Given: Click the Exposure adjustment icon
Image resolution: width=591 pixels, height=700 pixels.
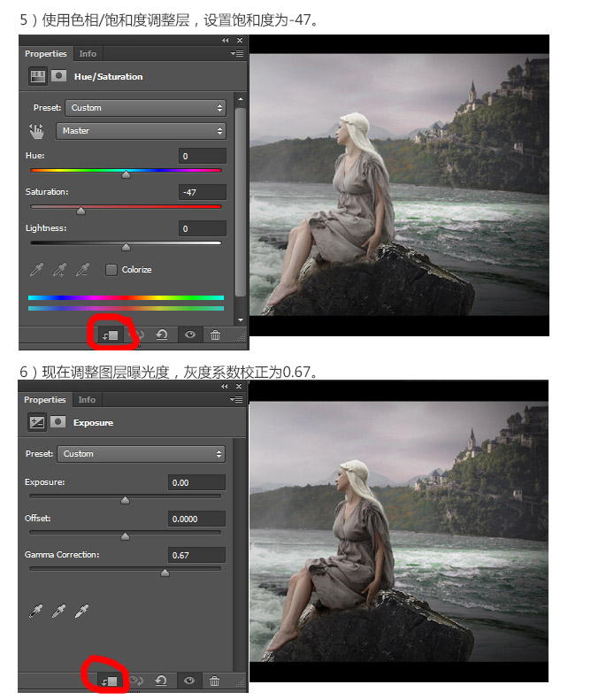Looking at the screenshot, I should pyautogui.click(x=36, y=422).
